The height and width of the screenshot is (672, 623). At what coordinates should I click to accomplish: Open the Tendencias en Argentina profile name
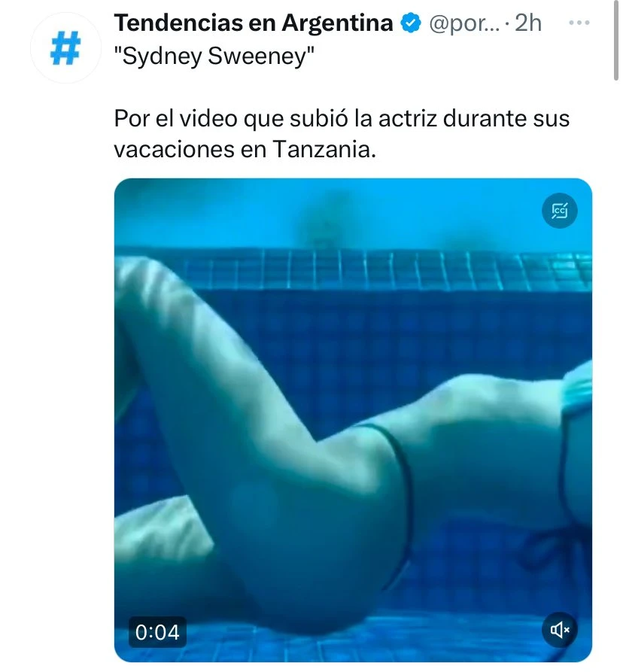pos(254,23)
